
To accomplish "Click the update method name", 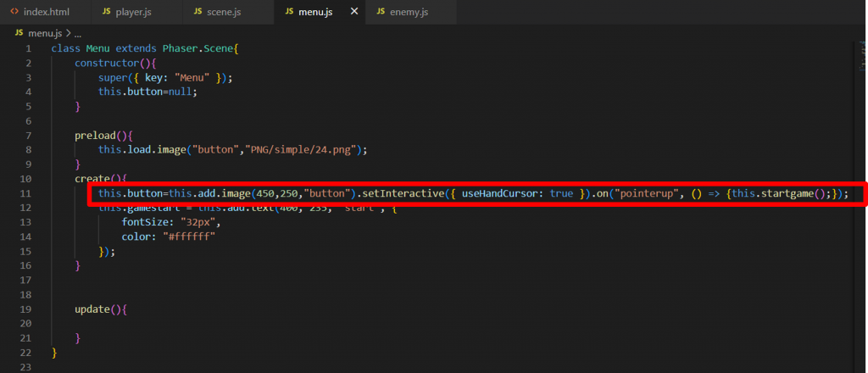I will [x=92, y=309].
